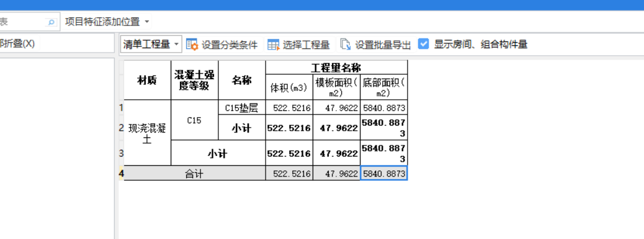The height and width of the screenshot is (239, 644).
Task: Click highlighted 5840.8873 in 合计 row
Action: tap(383, 173)
